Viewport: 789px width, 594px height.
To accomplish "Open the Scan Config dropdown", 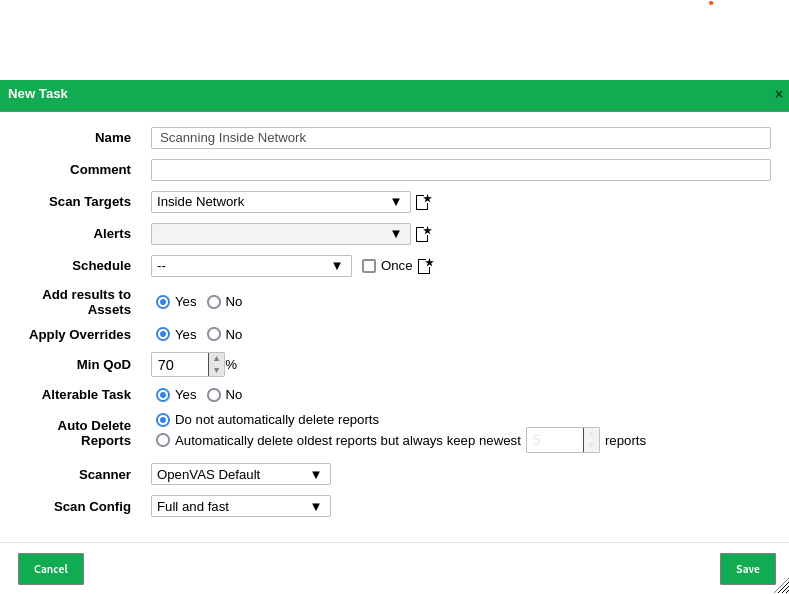I will click(241, 506).
